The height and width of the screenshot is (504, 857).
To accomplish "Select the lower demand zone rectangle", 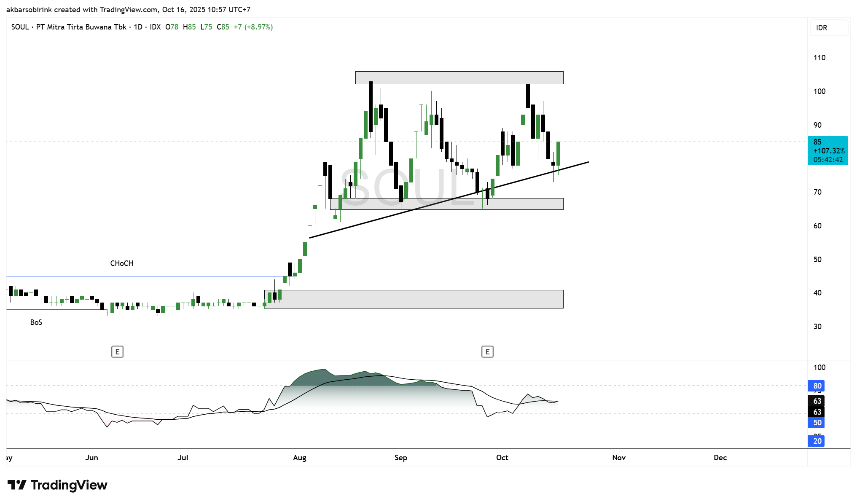I will [414, 299].
